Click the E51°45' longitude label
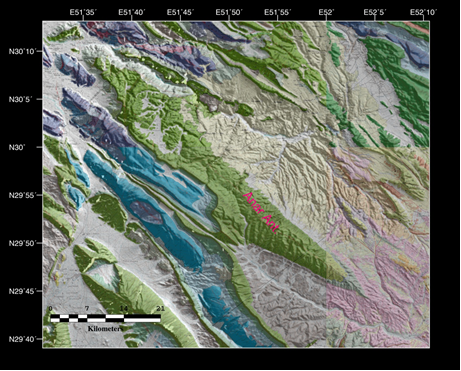Viewport: 461px width, 371px height. tap(180, 12)
